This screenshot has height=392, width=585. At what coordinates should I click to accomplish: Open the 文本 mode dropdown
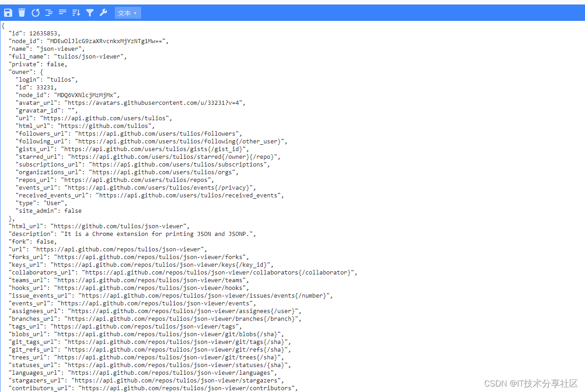pyautogui.click(x=128, y=13)
